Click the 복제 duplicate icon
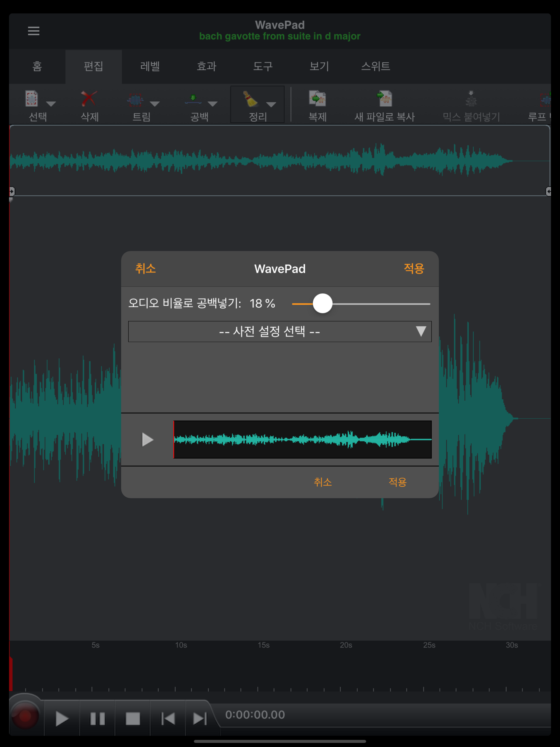 317,99
